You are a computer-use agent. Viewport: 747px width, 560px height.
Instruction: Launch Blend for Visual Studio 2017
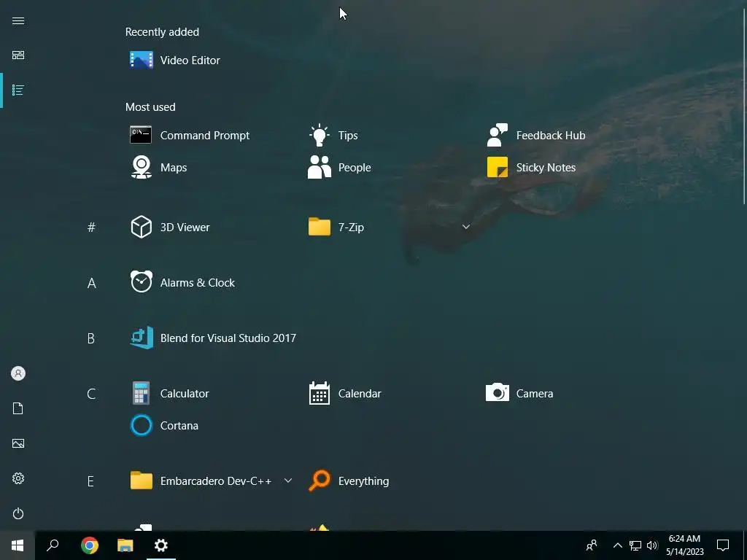tap(214, 338)
